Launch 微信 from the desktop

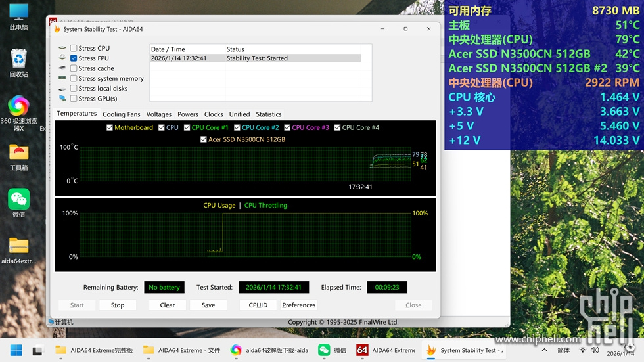pos(19,203)
